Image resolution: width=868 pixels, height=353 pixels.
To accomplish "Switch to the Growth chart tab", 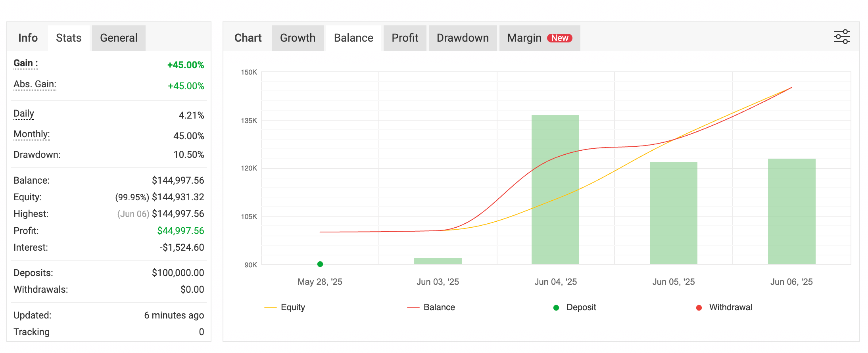I will 298,38.
